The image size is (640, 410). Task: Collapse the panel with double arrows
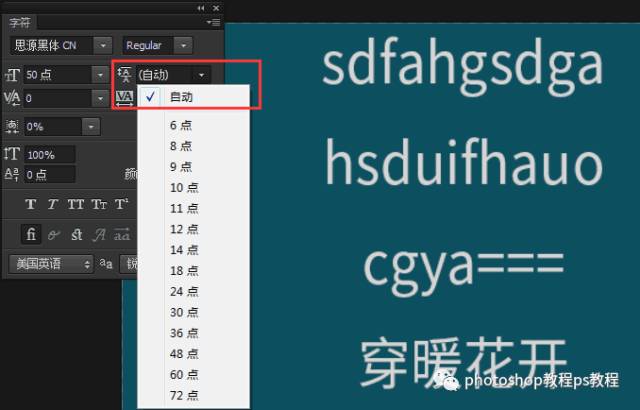click(202, 7)
